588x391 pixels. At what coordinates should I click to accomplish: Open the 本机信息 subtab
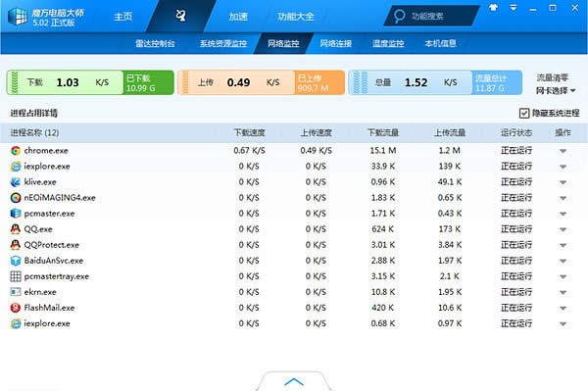click(x=440, y=43)
